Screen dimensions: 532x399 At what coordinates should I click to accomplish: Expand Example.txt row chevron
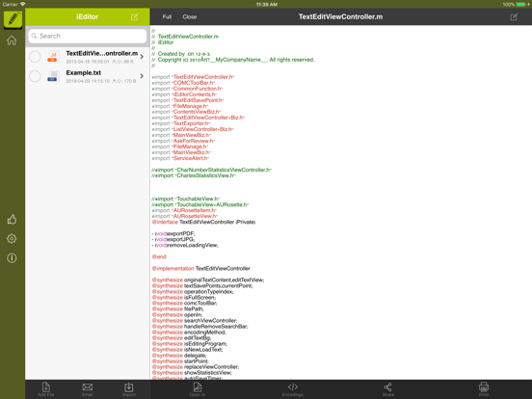click(x=142, y=76)
